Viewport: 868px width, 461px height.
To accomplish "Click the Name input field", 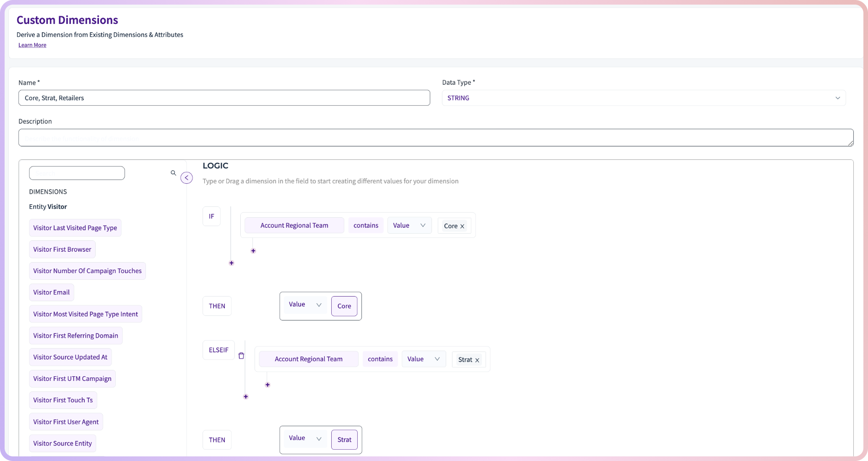I will [x=224, y=98].
